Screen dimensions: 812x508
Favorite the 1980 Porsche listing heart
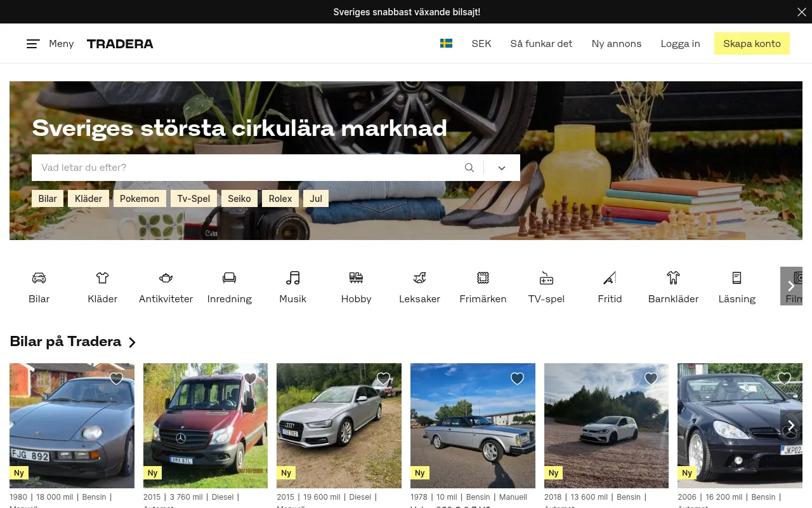point(116,378)
